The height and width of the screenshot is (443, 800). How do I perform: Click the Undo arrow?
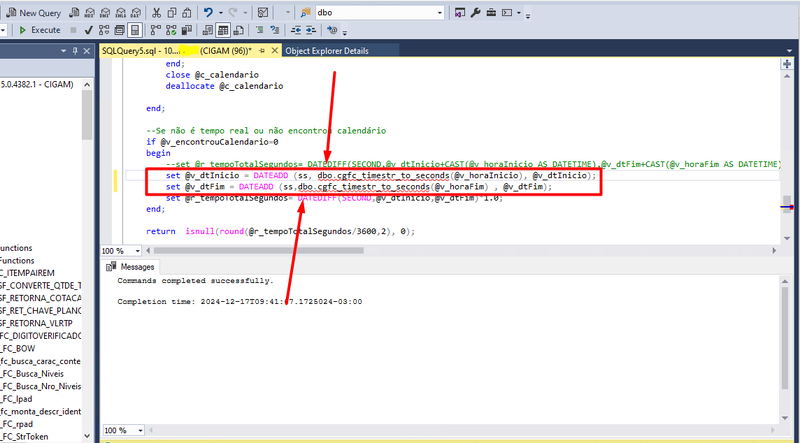pos(208,12)
